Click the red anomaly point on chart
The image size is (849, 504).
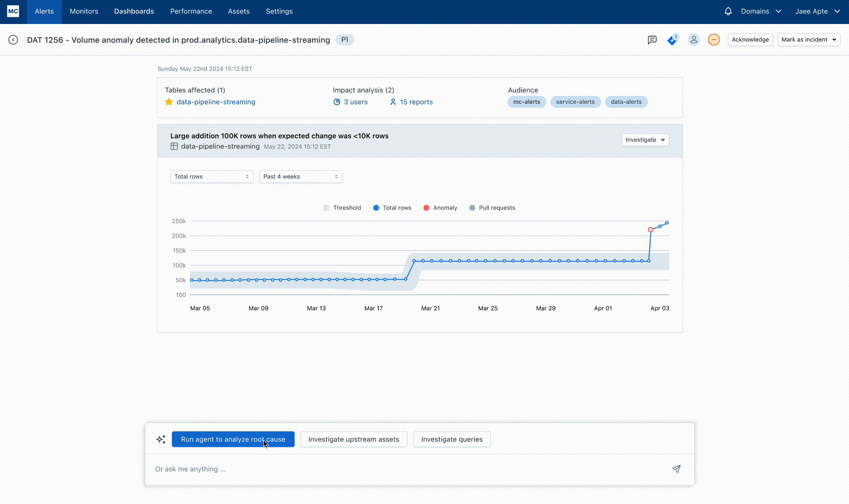coord(651,230)
